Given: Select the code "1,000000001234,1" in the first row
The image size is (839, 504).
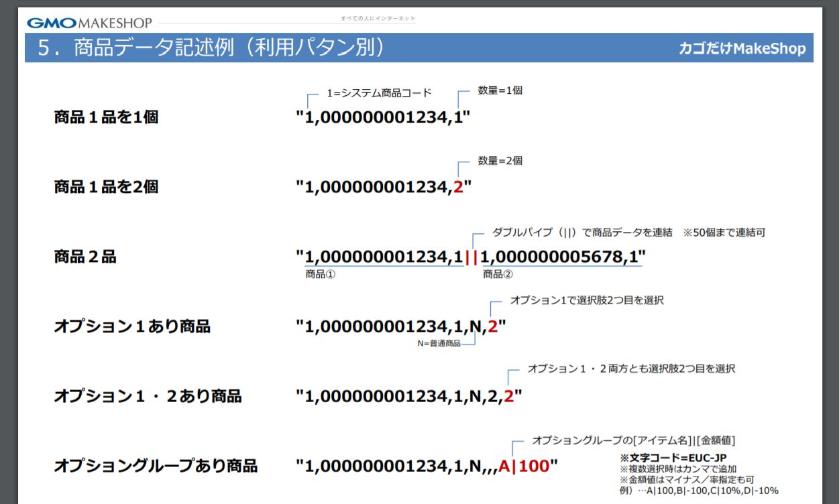Looking at the screenshot, I should click(x=383, y=117).
